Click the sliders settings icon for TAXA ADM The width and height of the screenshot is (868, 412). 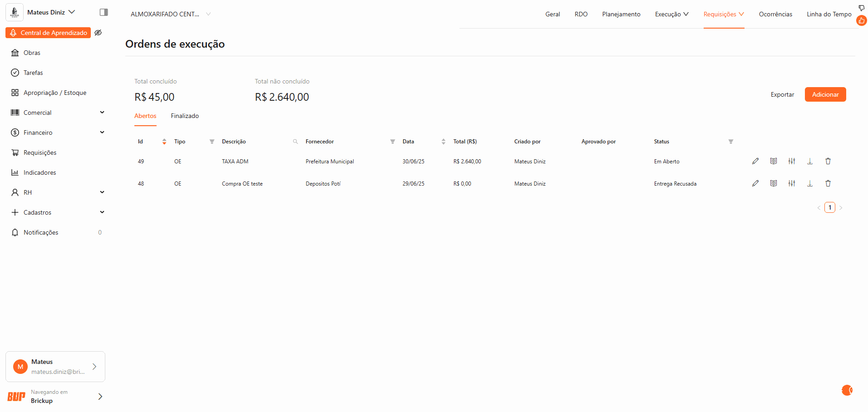click(x=791, y=161)
